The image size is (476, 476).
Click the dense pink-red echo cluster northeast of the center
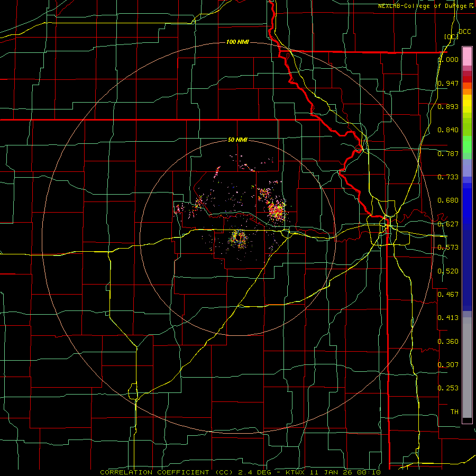click(277, 210)
